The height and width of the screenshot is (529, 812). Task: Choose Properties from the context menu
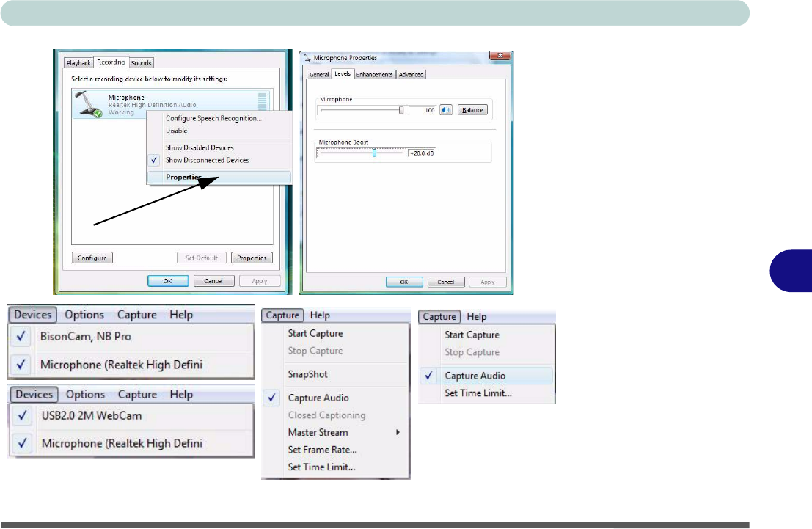coord(219,178)
